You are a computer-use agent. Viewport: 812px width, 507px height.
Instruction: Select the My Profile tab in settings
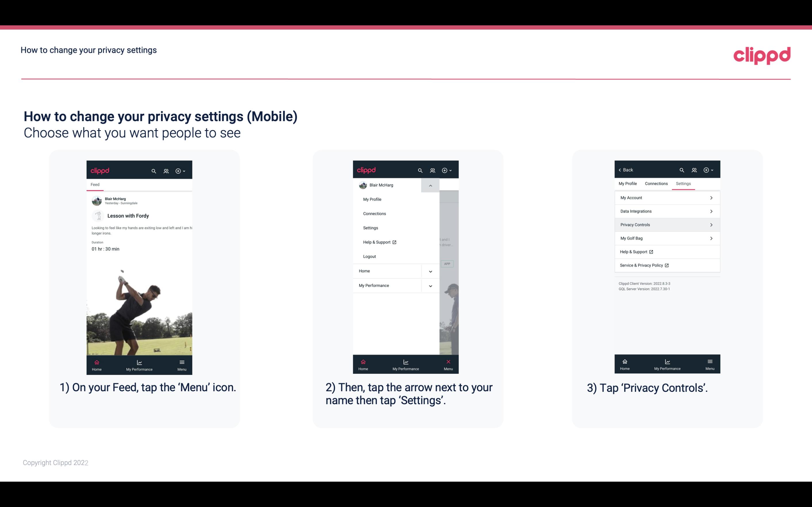[628, 183]
